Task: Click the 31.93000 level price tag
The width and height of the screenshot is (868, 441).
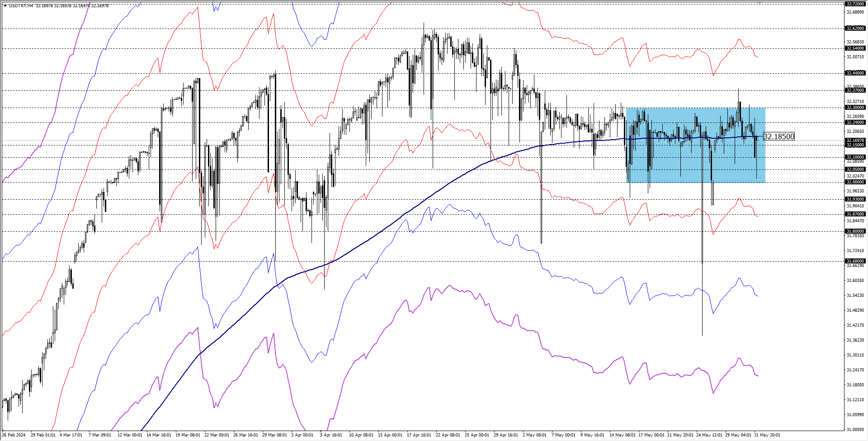Action: (x=855, y=199)
